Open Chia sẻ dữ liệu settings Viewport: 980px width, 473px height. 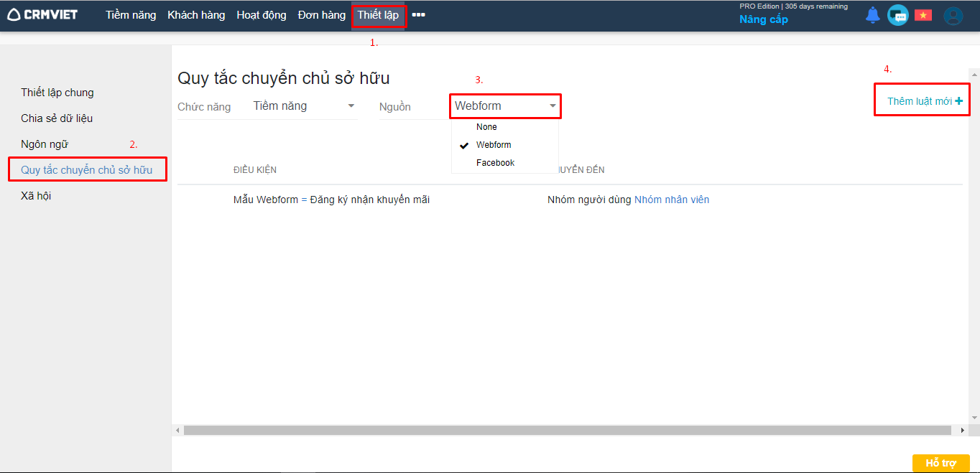click(x=57, y=118)
